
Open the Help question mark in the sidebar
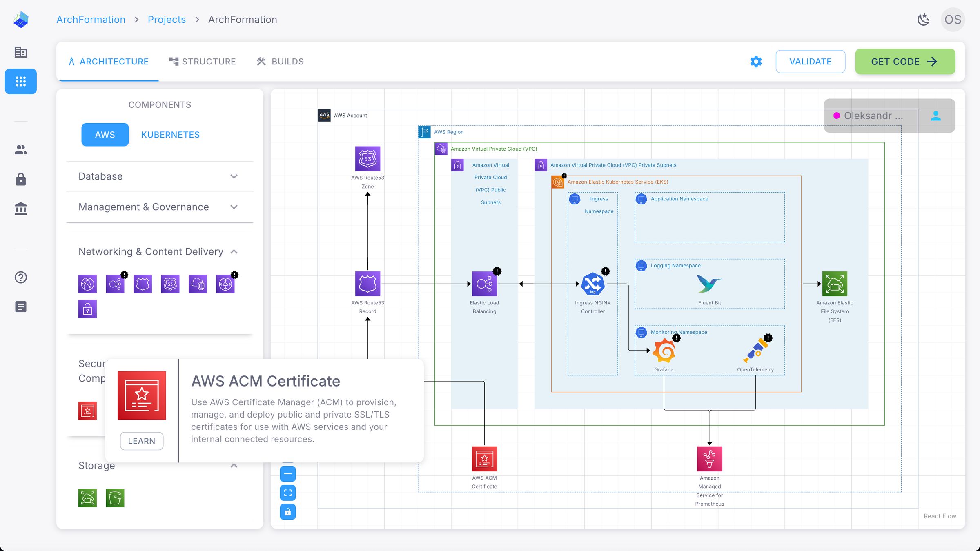[x=20, y=278]
